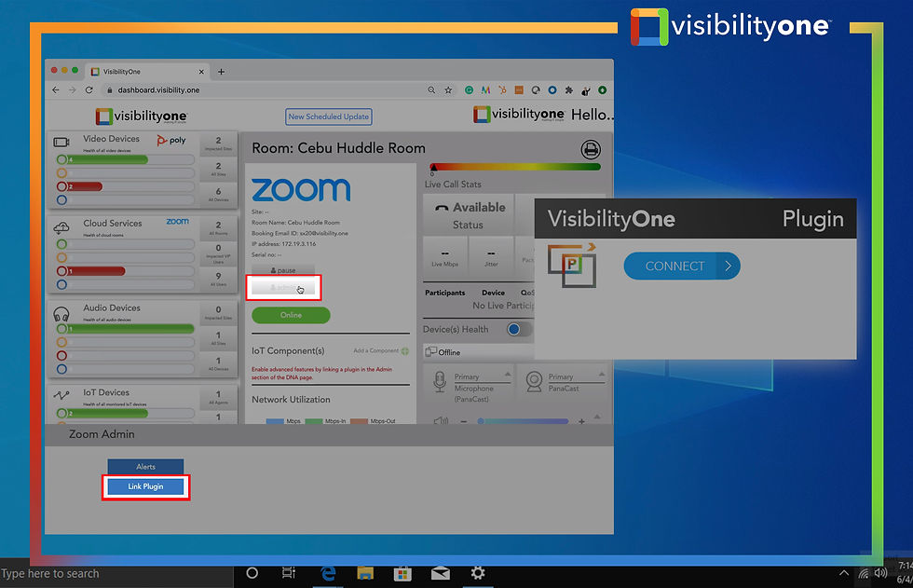Click the Poly logo in Video Devices
This screenshot has height=588, width=913.
point(171,141)
